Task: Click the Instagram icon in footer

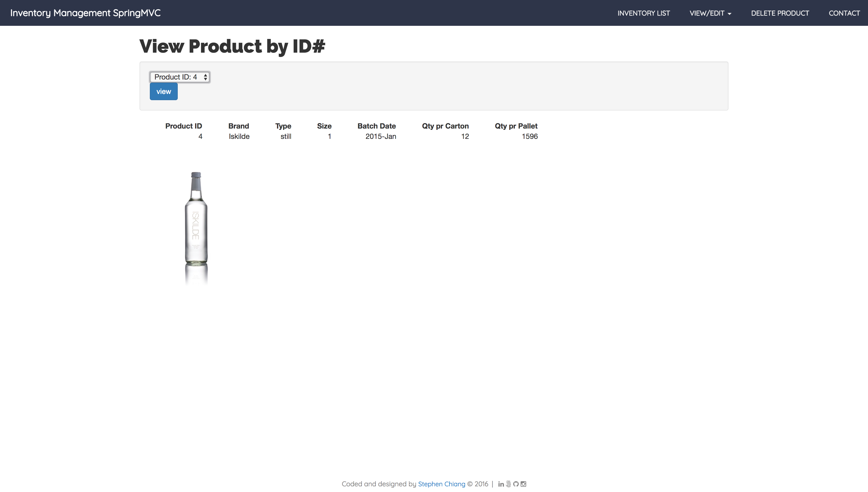Action: point(523,484)
